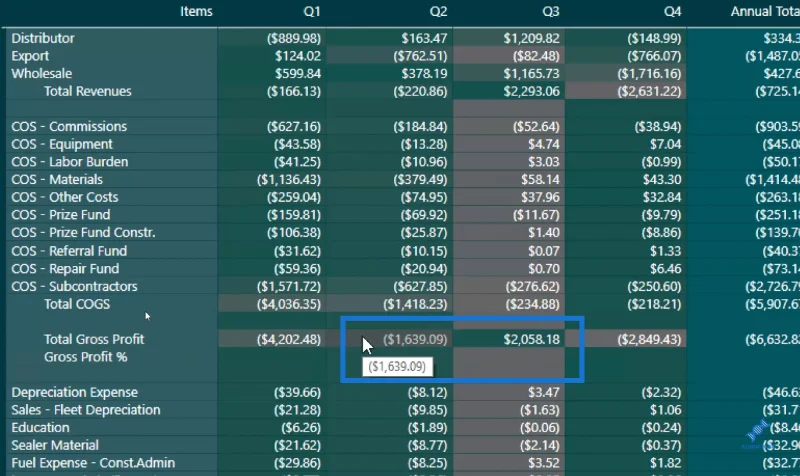Click the Q2 column header
The image size is (800, 476).
(x=438, y=12)
